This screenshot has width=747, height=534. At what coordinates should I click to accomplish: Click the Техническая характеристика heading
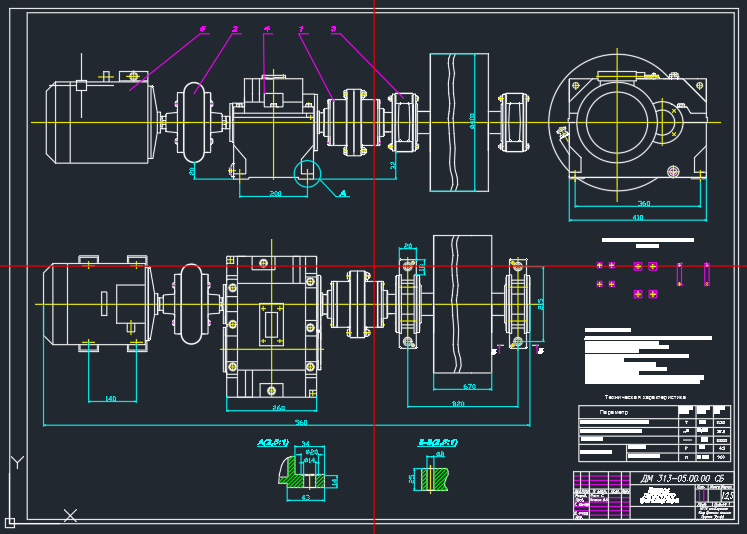(645, 397)
